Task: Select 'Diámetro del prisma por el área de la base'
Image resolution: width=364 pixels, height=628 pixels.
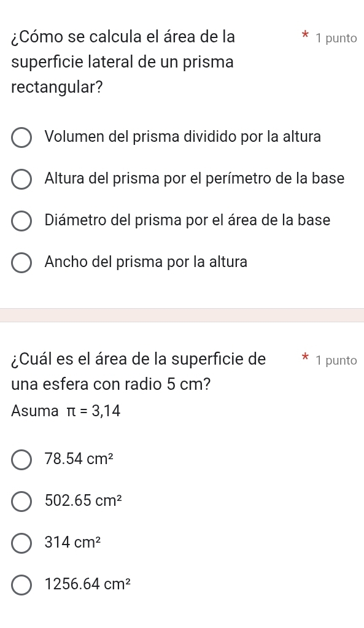Action: pos(21,221)
